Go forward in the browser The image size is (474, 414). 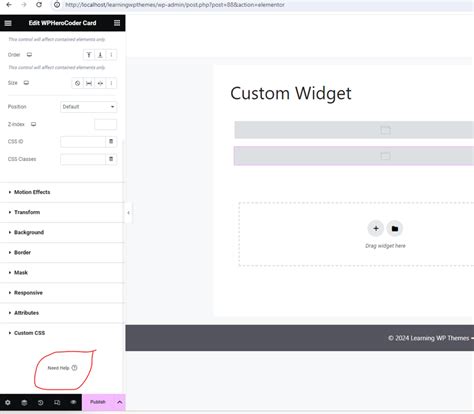coord(24,5)
